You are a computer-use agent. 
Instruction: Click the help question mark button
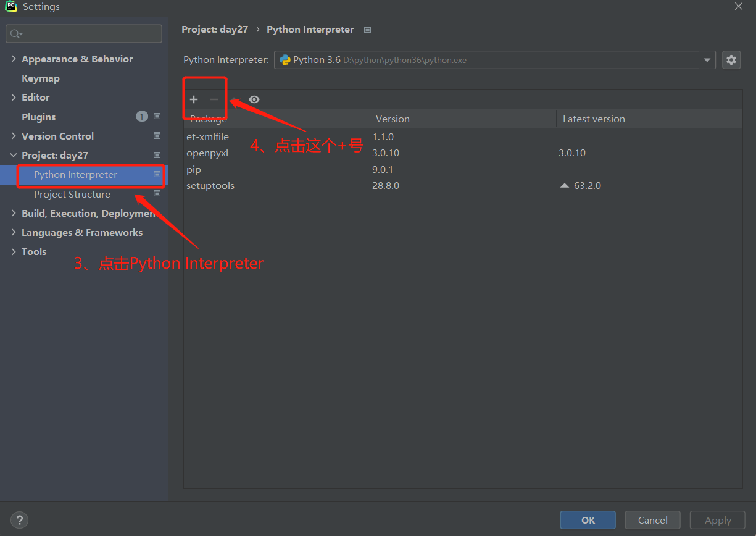20,520
